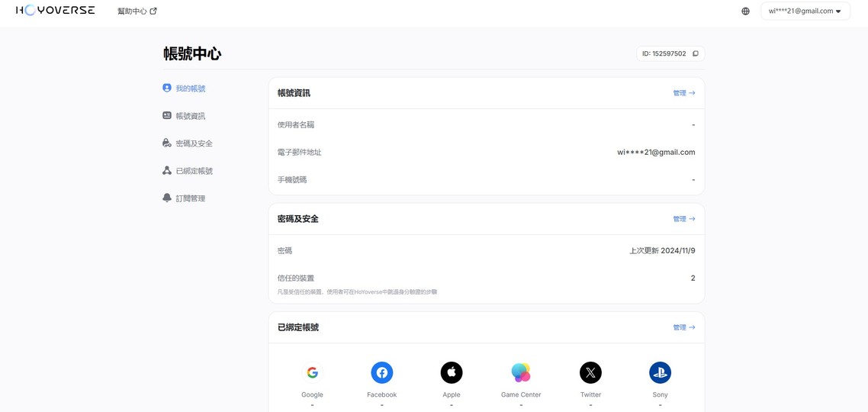This screenshot has width=868, height=412.
Task: Select 已綁定帳號 in the sidebar
Action: [x=187, y=171]
